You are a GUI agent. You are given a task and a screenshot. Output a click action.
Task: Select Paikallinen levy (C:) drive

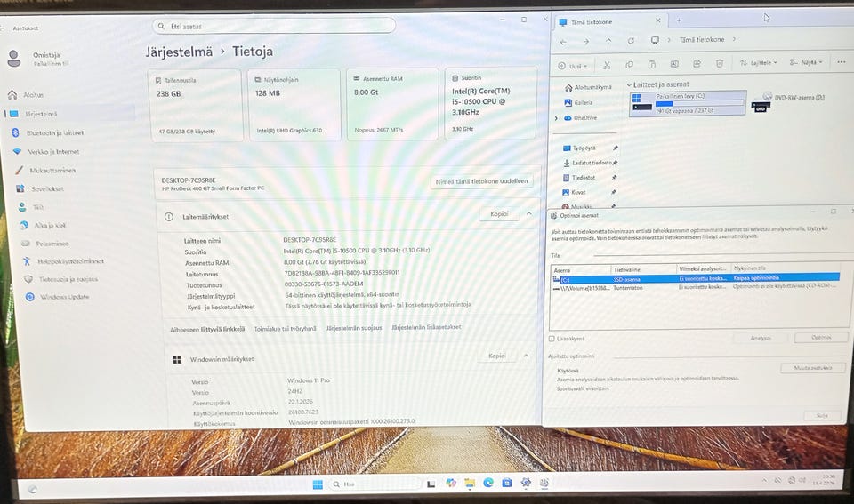pyautogui.click(x=688, y=103)
